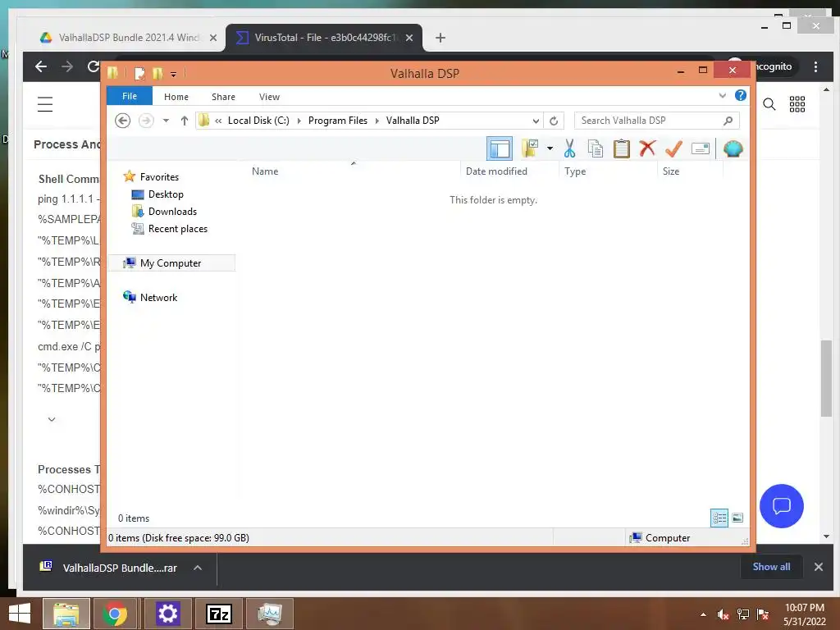Click the new folder toolbar icon
The height and width of the screenshot is (630, 840).
[x=530, y=148]
